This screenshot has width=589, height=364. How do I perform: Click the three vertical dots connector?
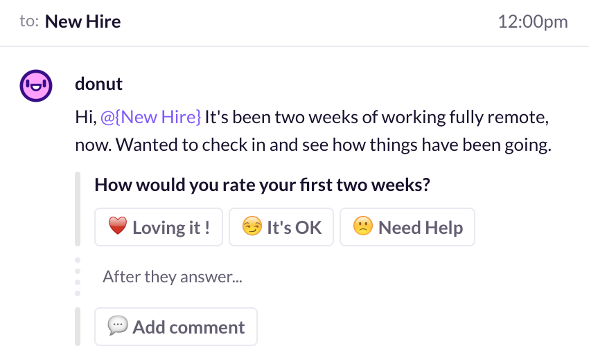pyautogui.click(x=78, y=277)
